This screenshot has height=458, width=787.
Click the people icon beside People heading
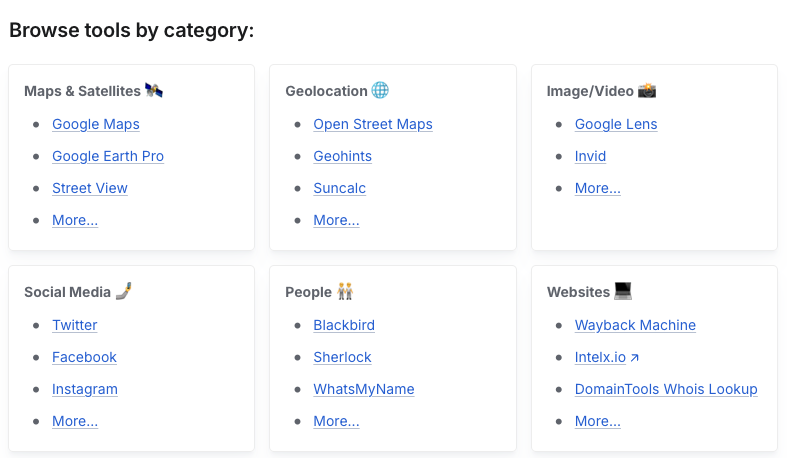[345, 292]
